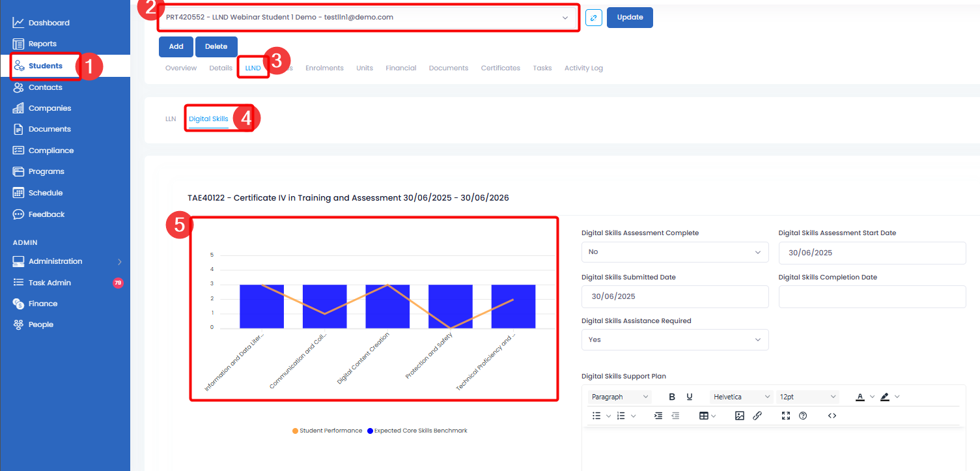
Task: Toggle bold formatting
Action: 672,397
